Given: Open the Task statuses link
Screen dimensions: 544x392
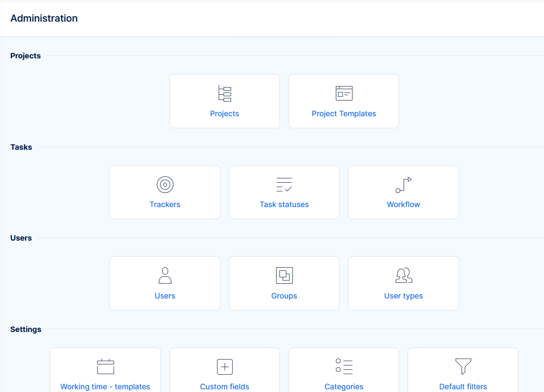Looking at the screenshot, I should (x=284, y=204).
